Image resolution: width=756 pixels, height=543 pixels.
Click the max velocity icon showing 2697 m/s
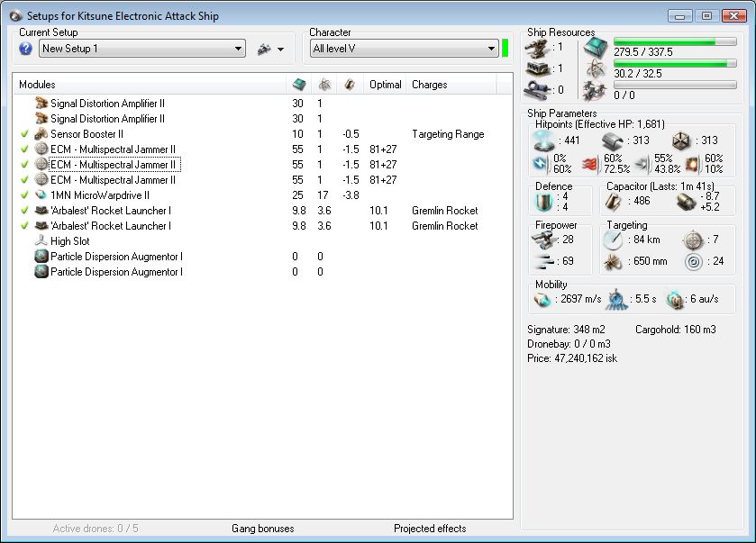542,300
